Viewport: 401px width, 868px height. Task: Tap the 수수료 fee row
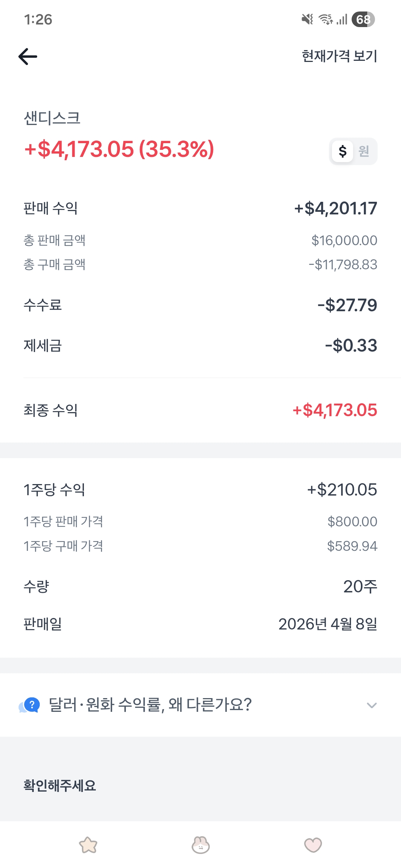tap(200, 305)
